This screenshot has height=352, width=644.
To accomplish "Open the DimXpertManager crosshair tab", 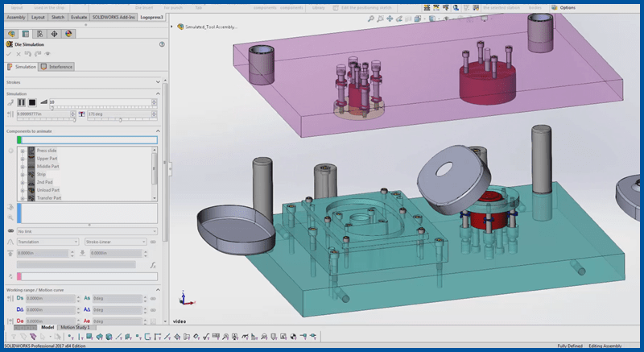I will click(x=54, y=34).
